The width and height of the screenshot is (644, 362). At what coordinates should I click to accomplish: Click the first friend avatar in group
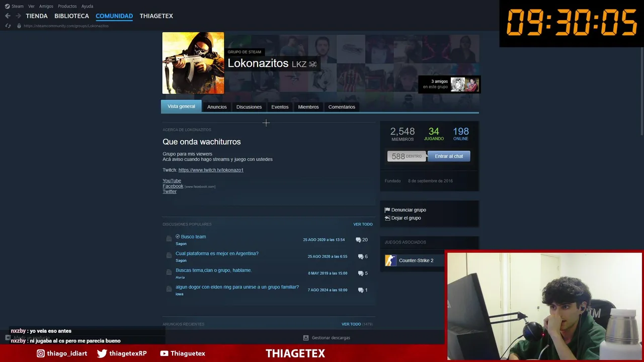pos(458,84)
